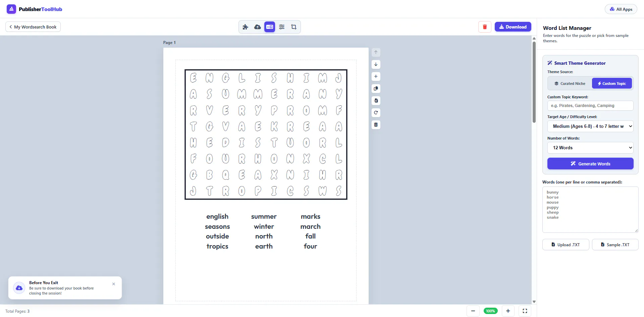
Task: Click into the words list textarea
Action: pos(590,210)
